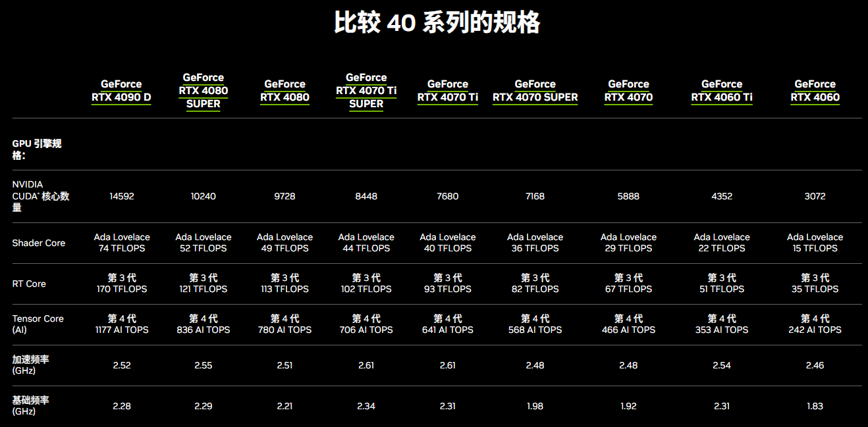Select the 基础频率 (GHz) row label
This screenshot has height=427, width=868.
point(30,406)
